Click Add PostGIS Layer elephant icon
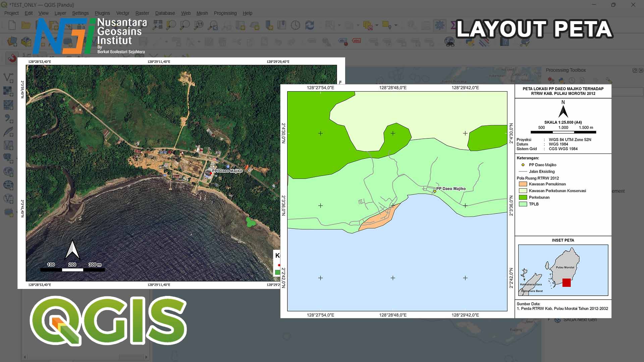Screen dimensions: 644x362 coord(8,158)
